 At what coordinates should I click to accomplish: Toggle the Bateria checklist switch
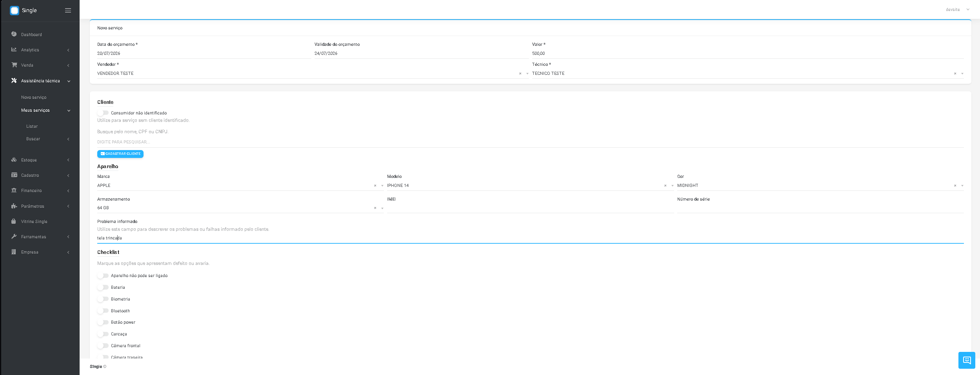pyautogui.click(x=103, y=287)
